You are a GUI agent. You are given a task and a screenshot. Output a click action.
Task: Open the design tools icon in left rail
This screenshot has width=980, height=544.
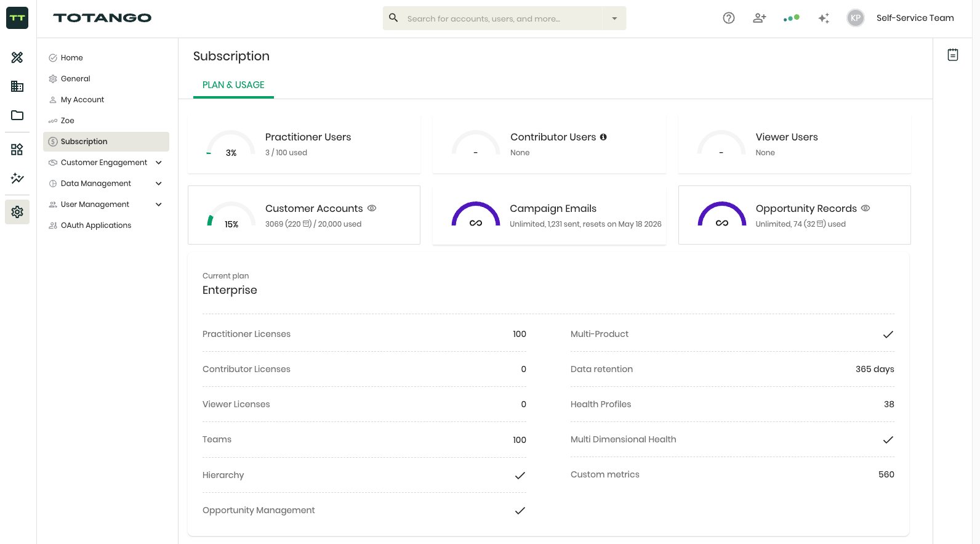[x=17, y=57]
